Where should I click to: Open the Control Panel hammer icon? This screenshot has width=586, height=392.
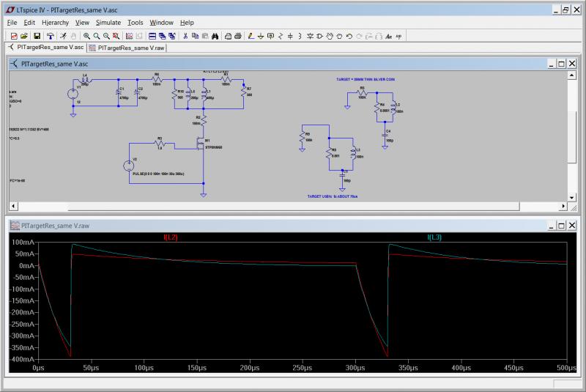pos(52,36)
